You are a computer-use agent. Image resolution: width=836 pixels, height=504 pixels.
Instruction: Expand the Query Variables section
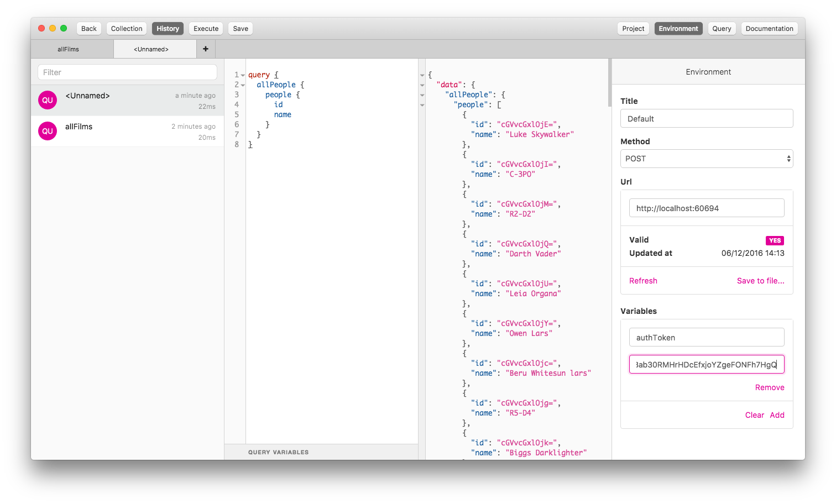pyautogui.click(x=278, y=452)
